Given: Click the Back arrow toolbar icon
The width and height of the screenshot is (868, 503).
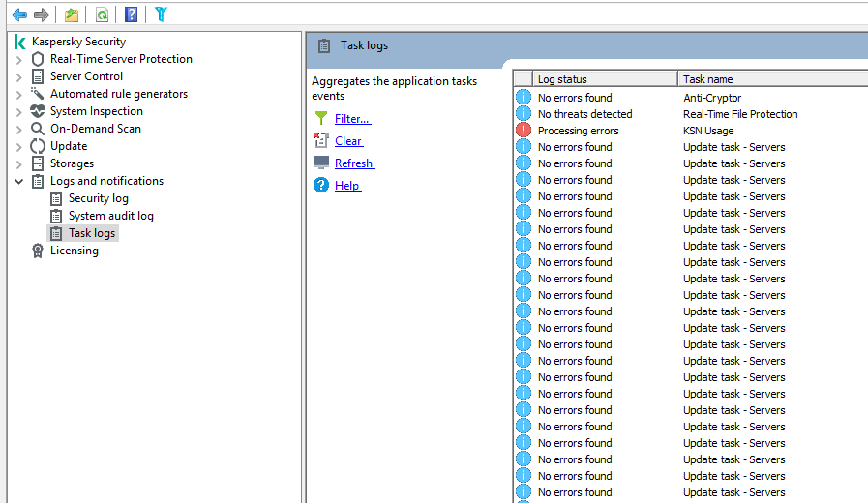Looking at the screenshot, I should 19,15.
